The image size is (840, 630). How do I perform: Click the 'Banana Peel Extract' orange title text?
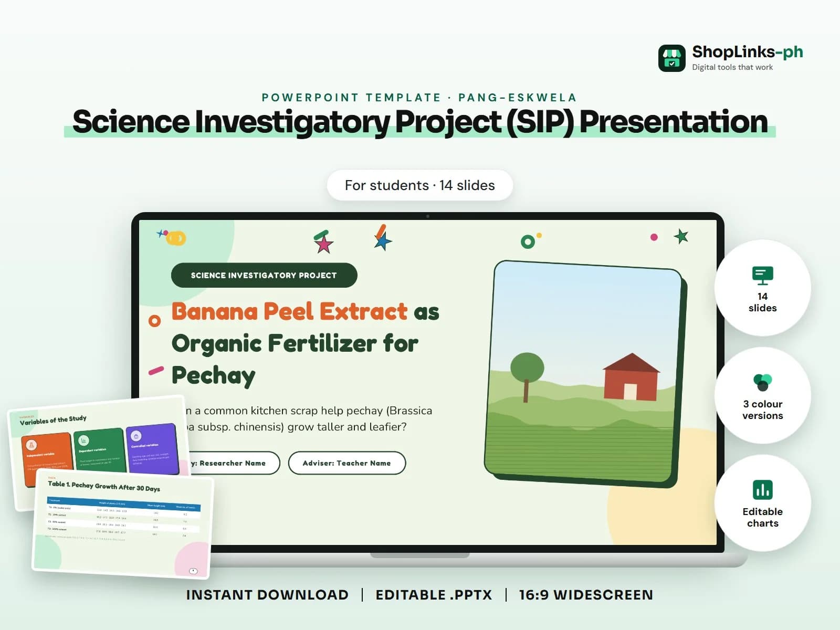(x=289, y=311)
